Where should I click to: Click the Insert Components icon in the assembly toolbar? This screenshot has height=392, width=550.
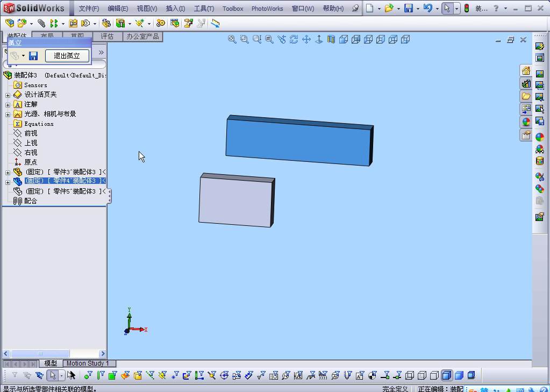click(x=10, y=23)
